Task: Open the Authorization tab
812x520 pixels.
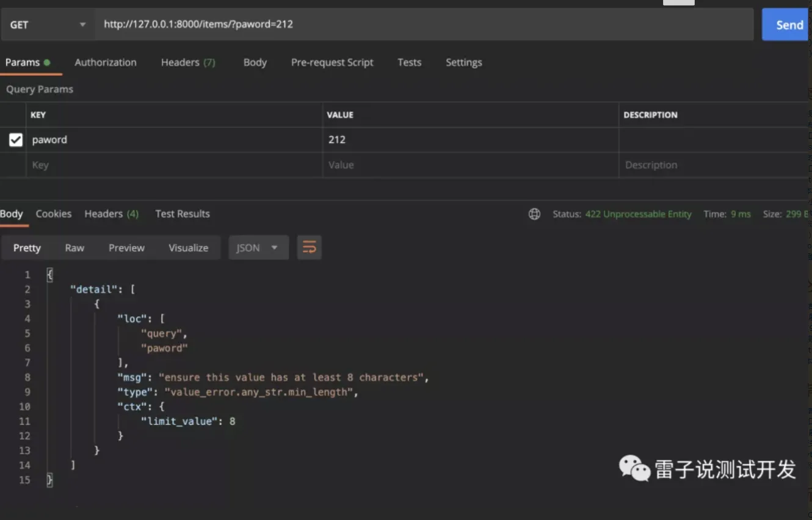Action: (x=106, y=62)
